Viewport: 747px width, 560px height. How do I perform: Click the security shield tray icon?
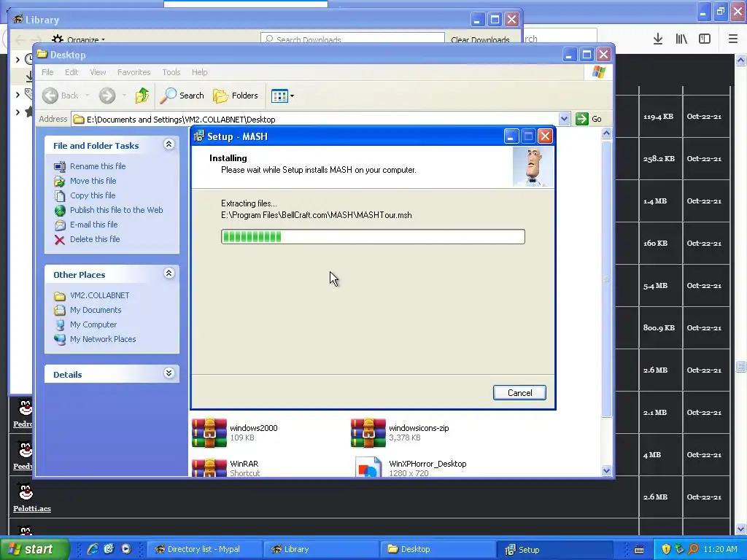666,549
